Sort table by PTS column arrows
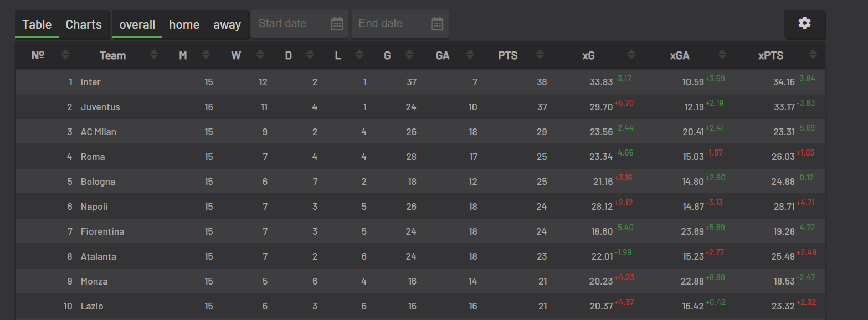Viewport: 868px width, 320px height. point(540,55)
